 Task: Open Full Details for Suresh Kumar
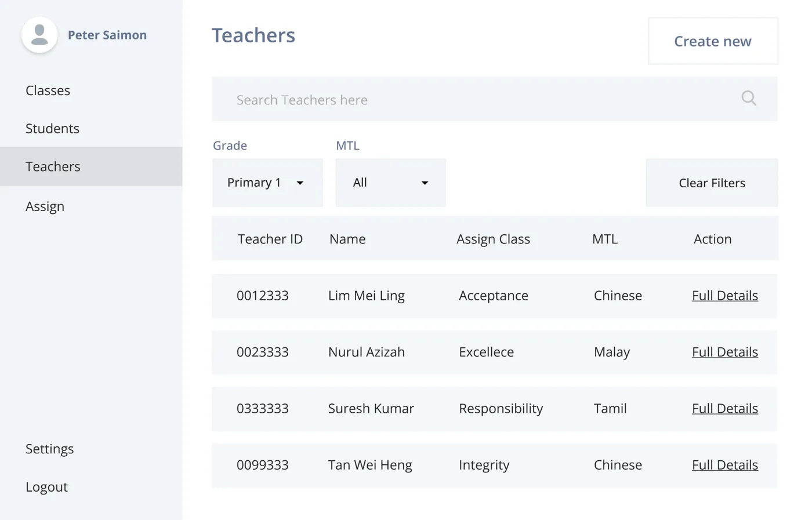click(x=724, y=408)
